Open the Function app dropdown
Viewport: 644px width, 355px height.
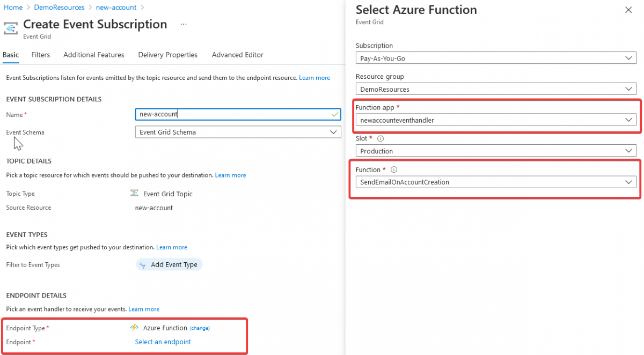pyautogui.click(x=628, y=120)
